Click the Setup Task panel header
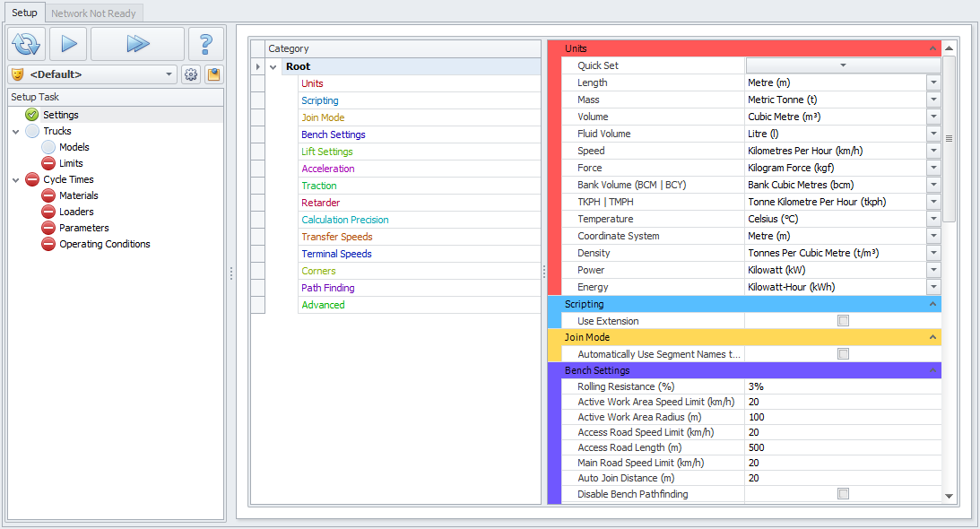Screen dimensions: 980x529 (116, 97)
